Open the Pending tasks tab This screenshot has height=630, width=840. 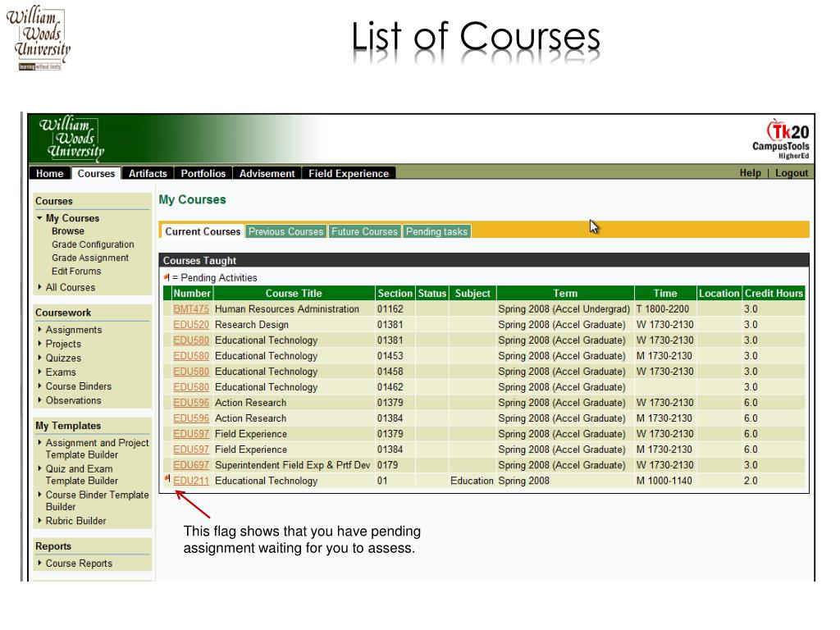(x=436, y=231)
